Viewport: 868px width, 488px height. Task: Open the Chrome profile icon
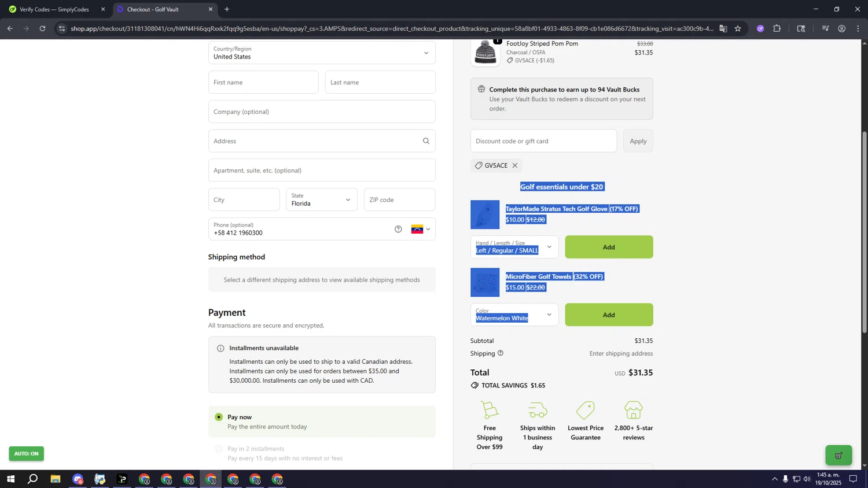(842, 28)
